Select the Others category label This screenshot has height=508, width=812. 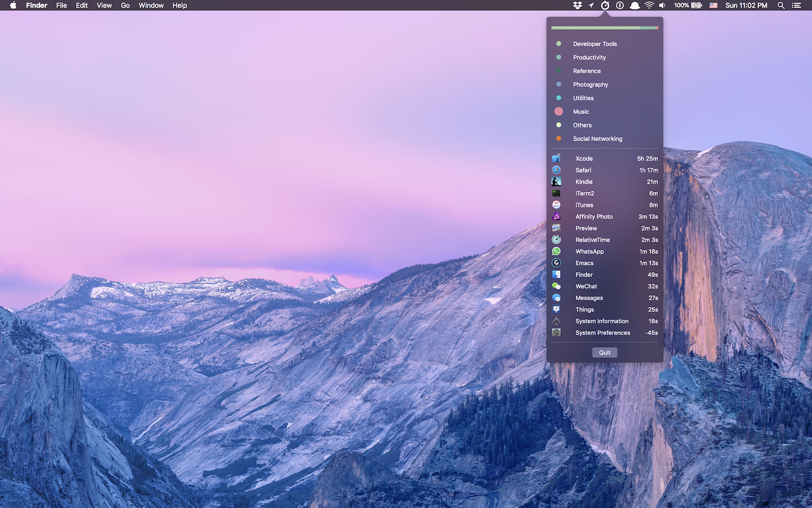(582, 125)
